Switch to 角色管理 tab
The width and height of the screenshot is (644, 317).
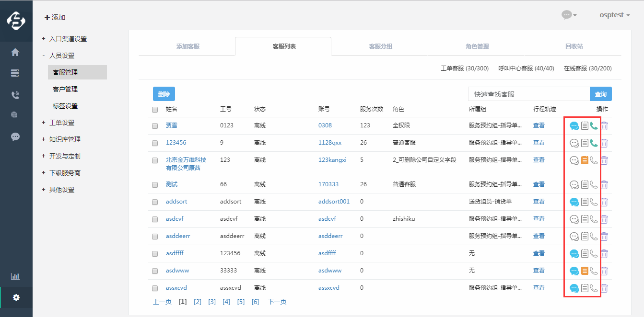(477, 46)
